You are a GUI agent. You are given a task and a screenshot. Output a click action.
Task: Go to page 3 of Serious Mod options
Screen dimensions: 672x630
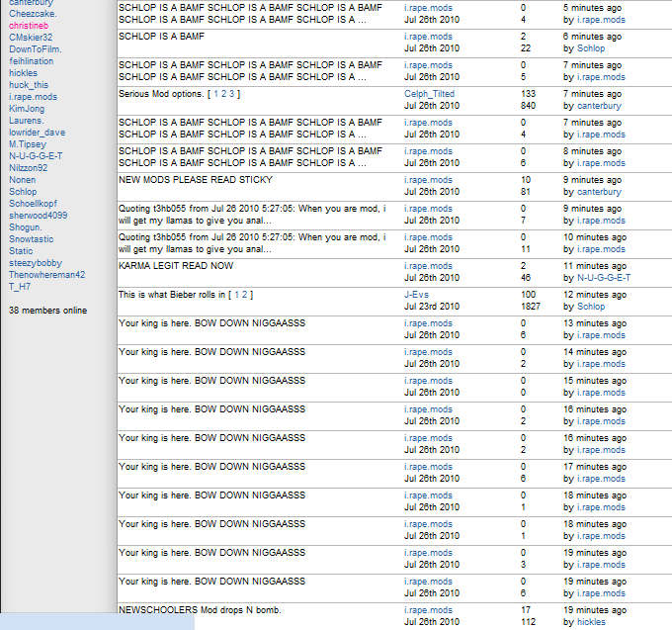point(231,94)
